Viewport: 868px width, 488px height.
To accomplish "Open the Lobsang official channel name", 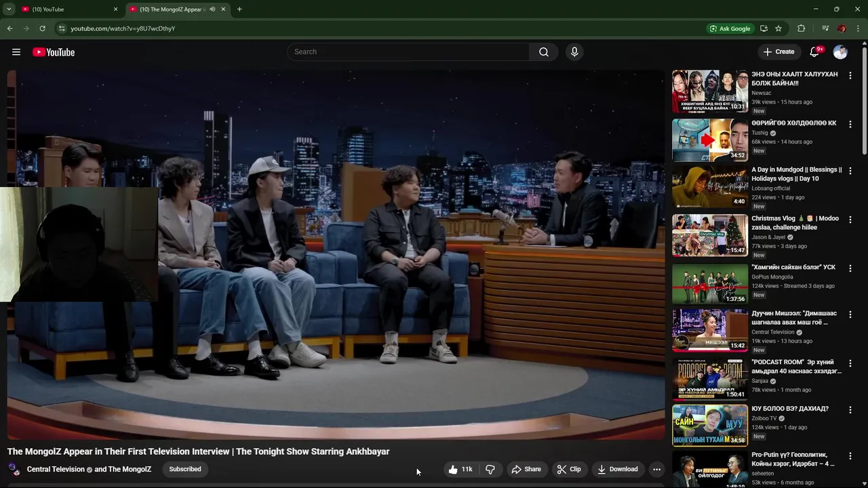I will click(x=771, y=188).
